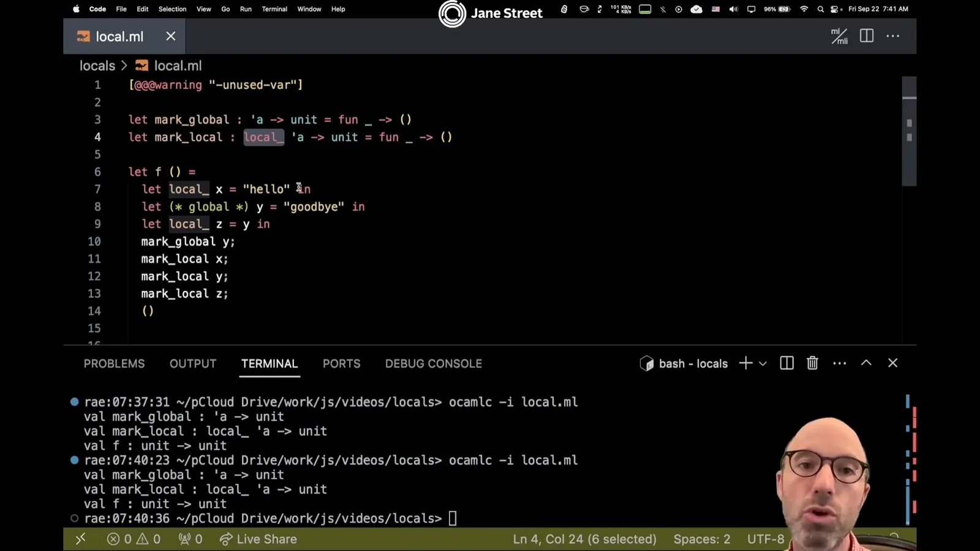Image resolution: width=980 pixels, height=551 pixels.
Task: Change indentation via Spaces: 2
Action: tap(702, 539)
